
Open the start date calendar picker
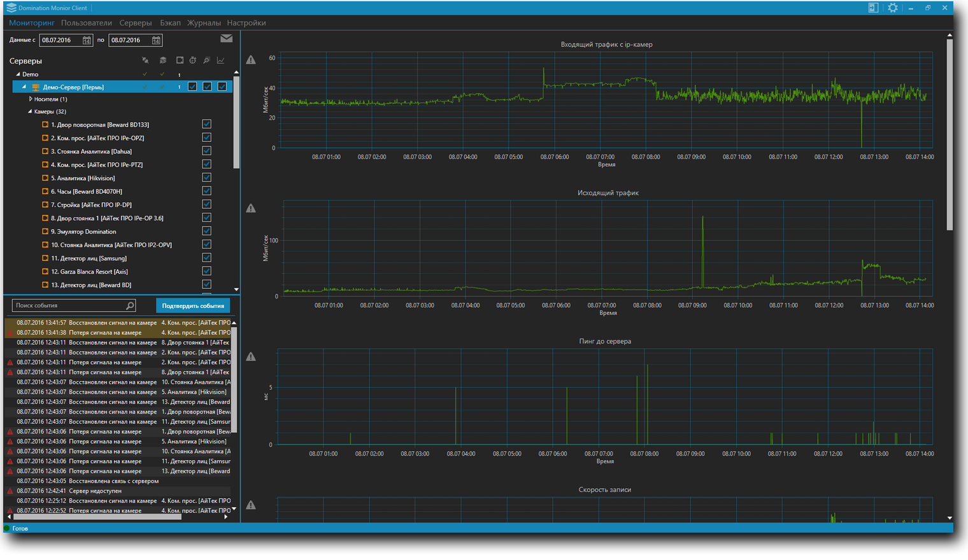point(87,40)
